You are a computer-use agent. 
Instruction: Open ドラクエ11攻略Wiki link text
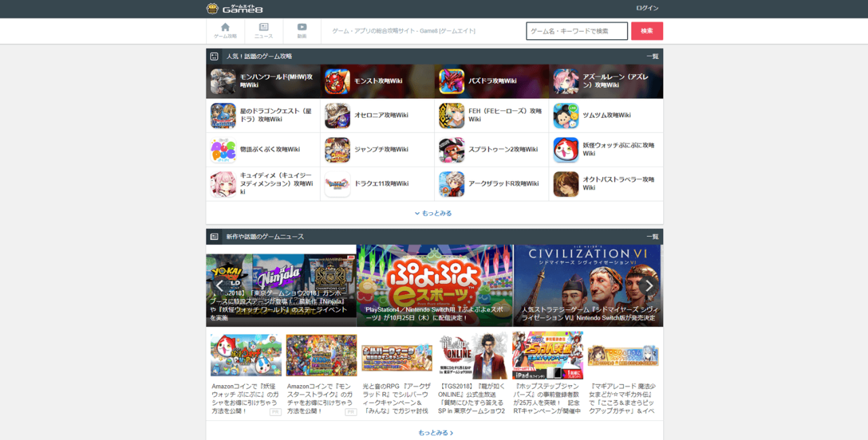tap(381, 184)
